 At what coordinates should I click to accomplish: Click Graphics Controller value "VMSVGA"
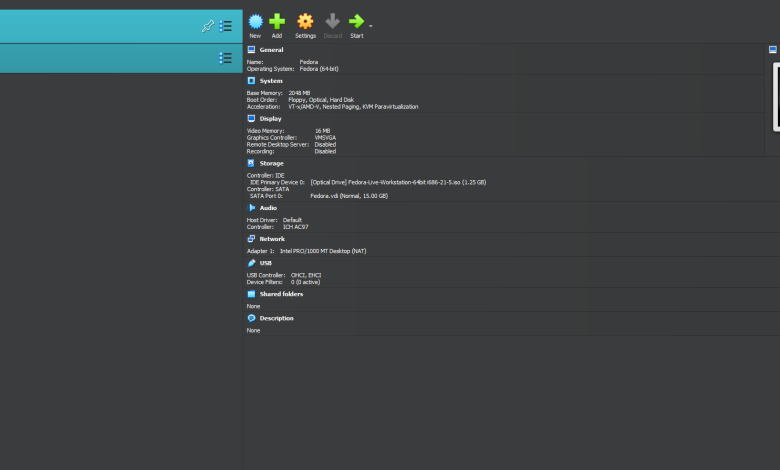click(325, 138)
